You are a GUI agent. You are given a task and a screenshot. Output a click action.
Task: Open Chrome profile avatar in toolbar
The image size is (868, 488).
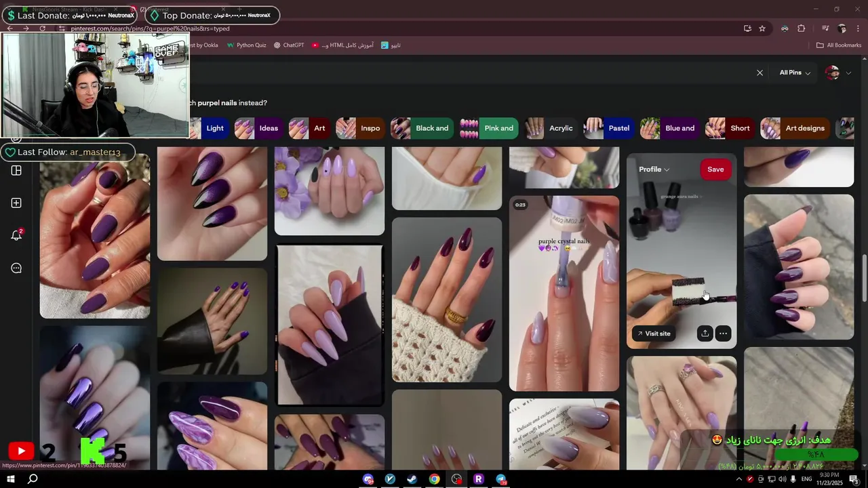click(842, 28)
